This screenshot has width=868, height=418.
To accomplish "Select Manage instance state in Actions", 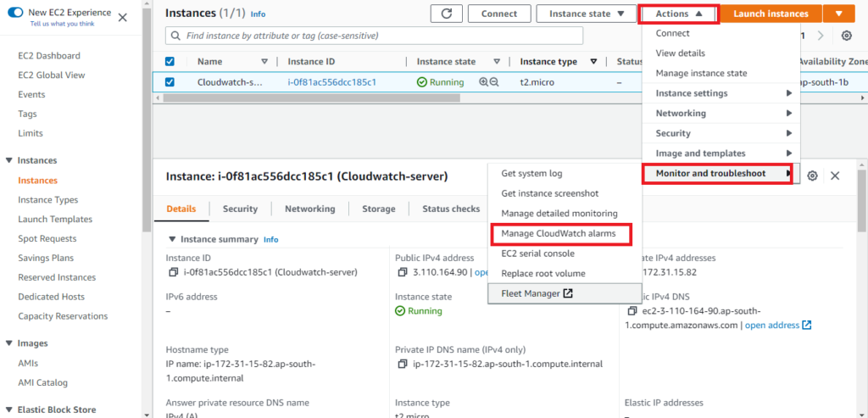I will (721, 73).
